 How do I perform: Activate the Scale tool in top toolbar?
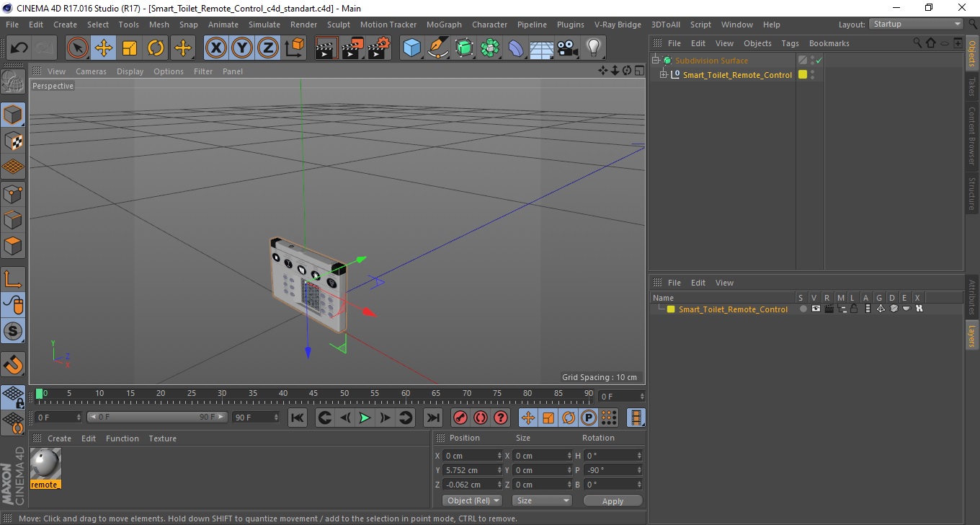[x=130, y=48]
